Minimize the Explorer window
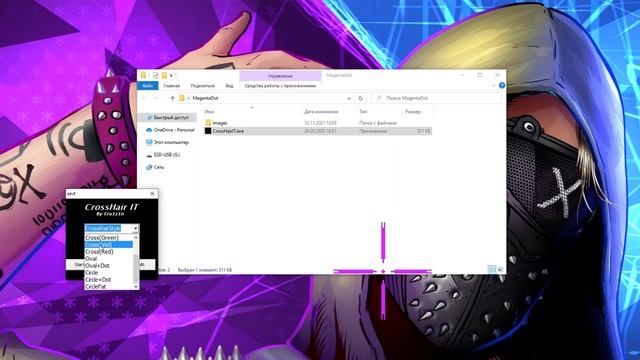This screenshot has height=360, width=640. click(462, 75)
